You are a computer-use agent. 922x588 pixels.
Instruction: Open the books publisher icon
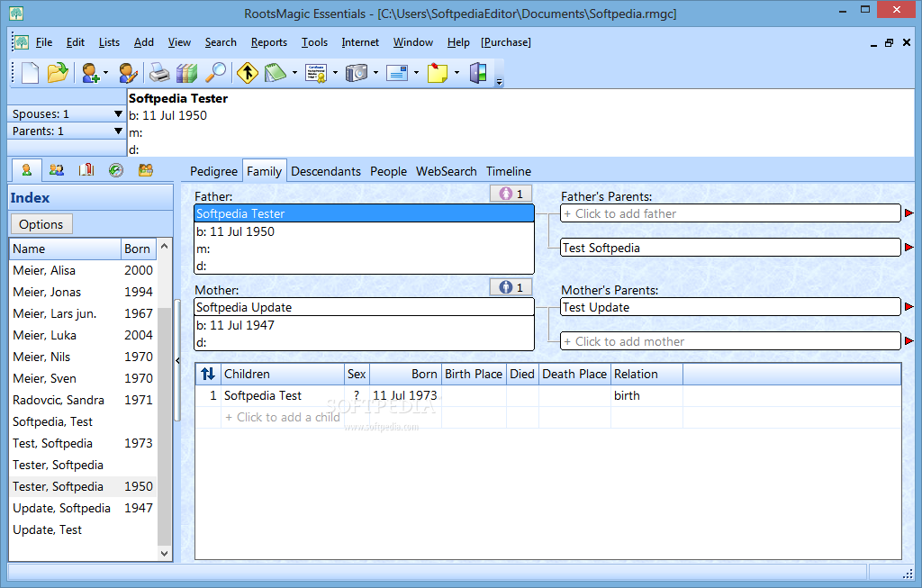pos(186,73)
